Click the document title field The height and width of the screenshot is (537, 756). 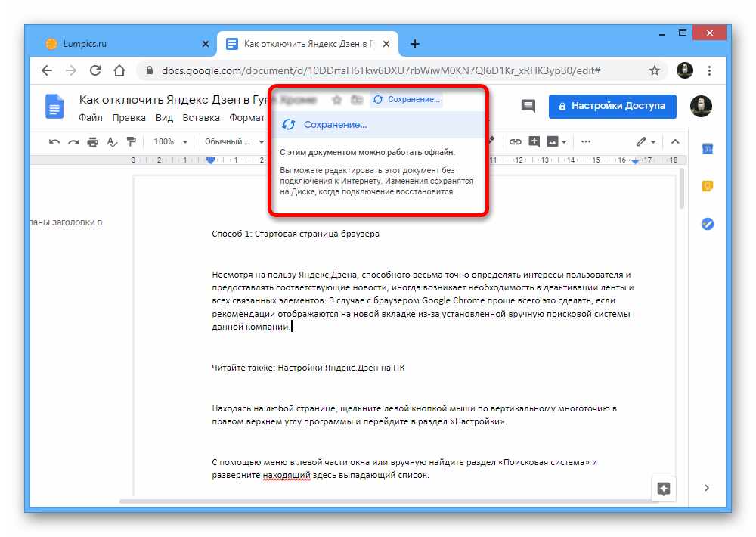pos(197,100)
